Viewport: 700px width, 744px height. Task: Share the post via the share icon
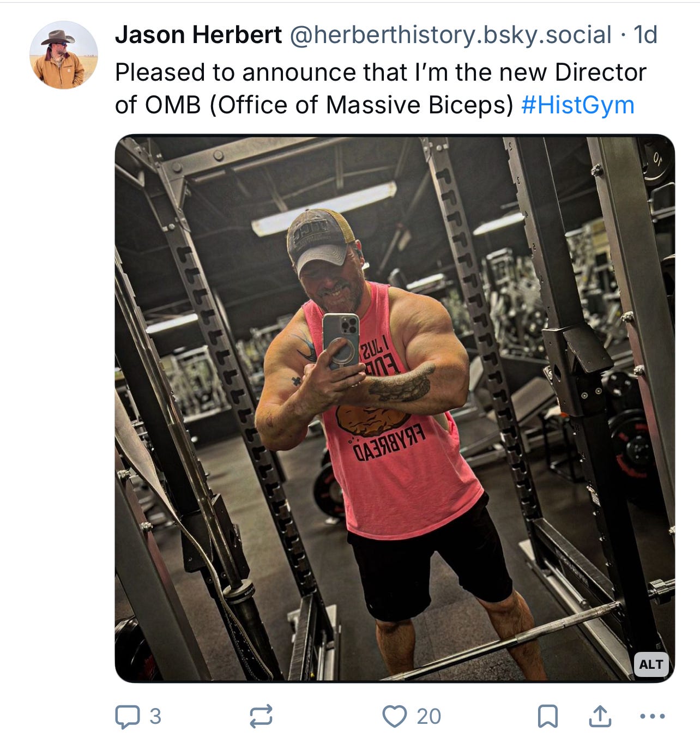point(600,716)
